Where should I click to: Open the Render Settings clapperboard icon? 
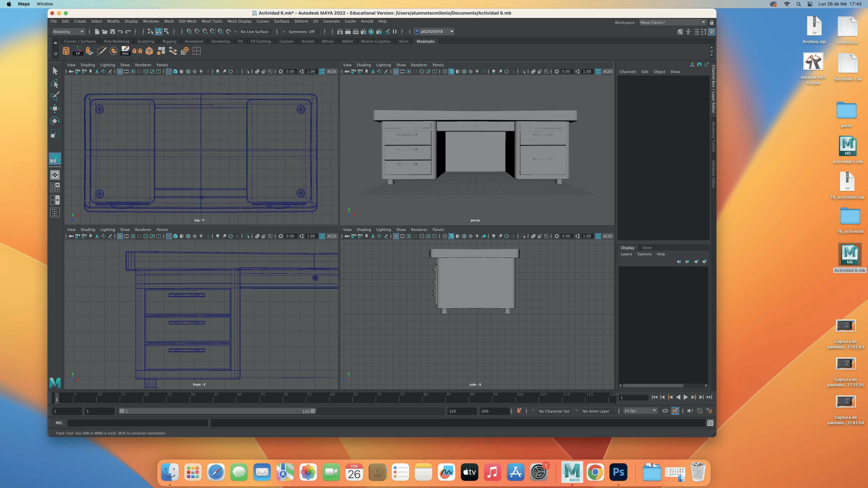363,32
